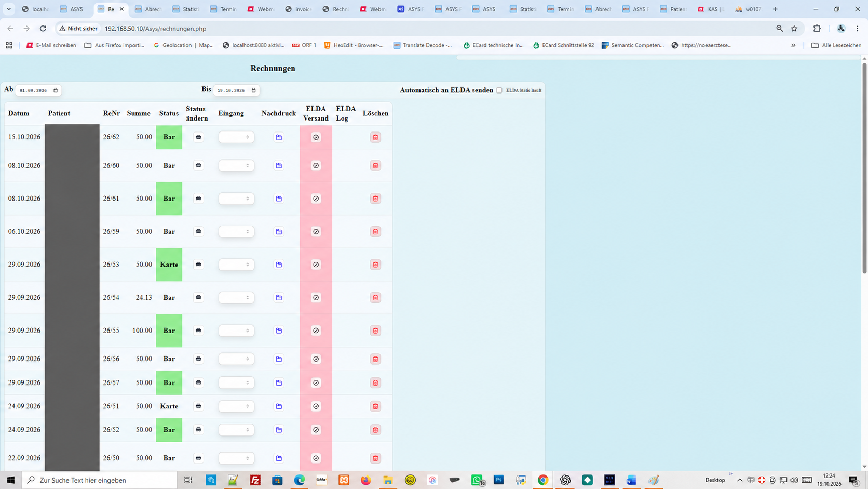Click ELDA send icon for invoice 26/50

[316, 458]
